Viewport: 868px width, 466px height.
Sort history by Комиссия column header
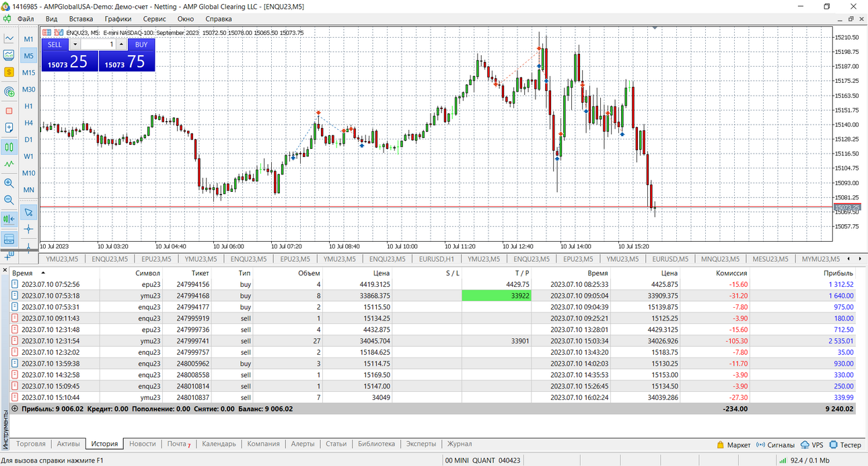click(x=731, y=273)
